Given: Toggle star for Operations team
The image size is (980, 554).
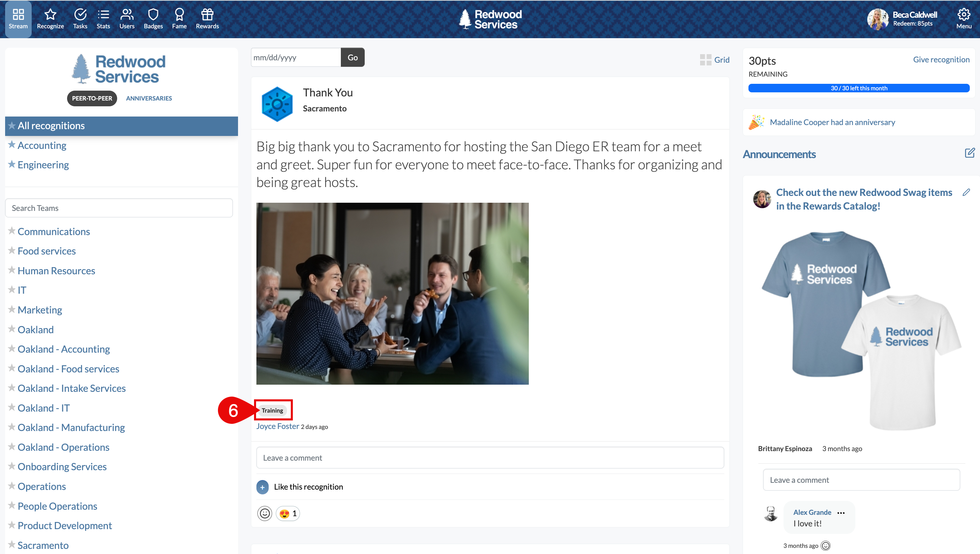Looking at the screenshot, I should [12, 486].
